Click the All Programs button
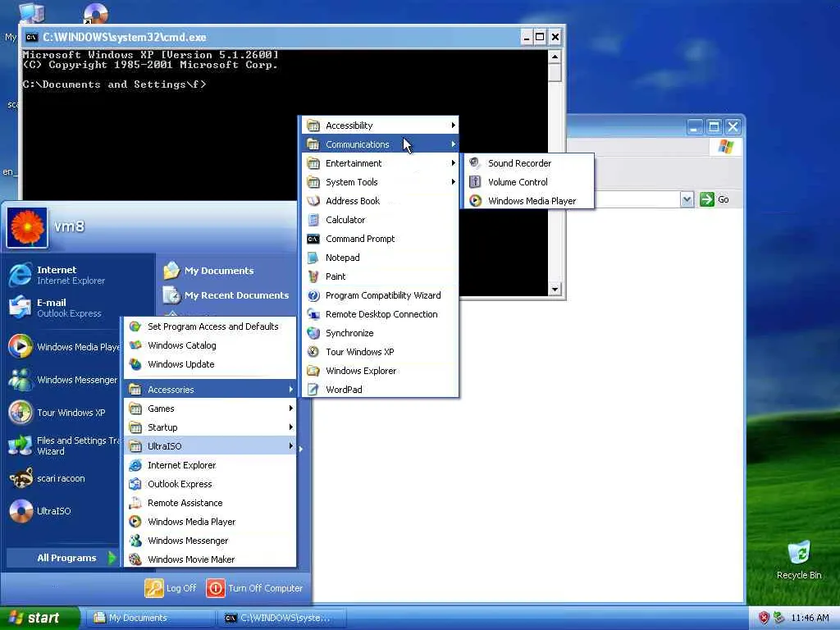The image size is (840, 630). click(62, 558)
